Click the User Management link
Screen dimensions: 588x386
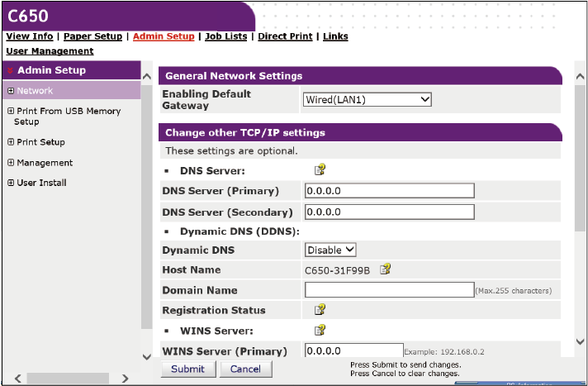tap(50, 51)
